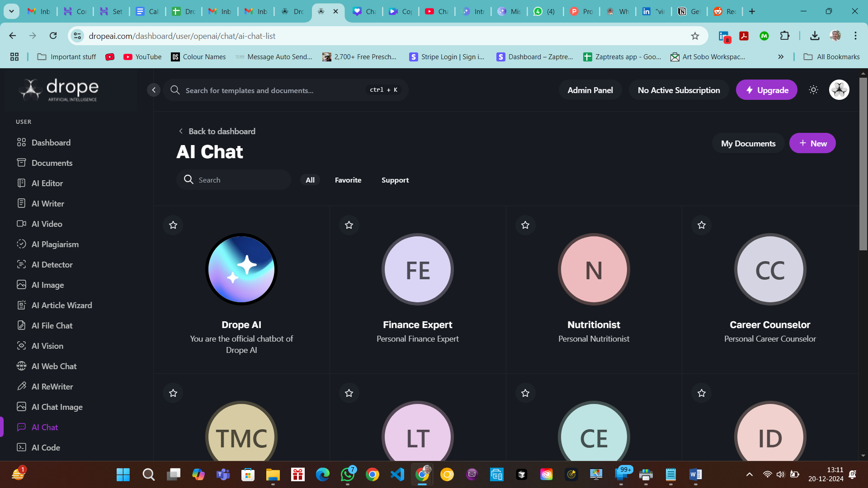Viewport: 868px width, 488px height.
Task: Open AI Plagiarism from sidebar
Action: point(55,244)
